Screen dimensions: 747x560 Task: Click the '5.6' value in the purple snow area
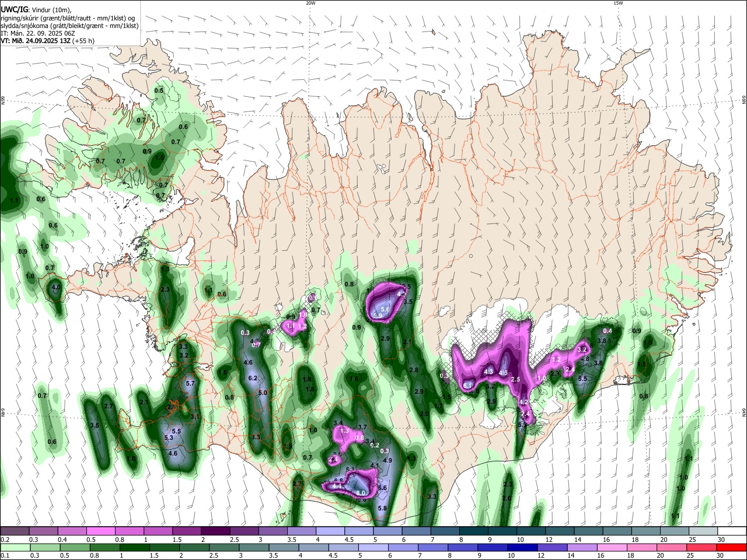(385, 309)
